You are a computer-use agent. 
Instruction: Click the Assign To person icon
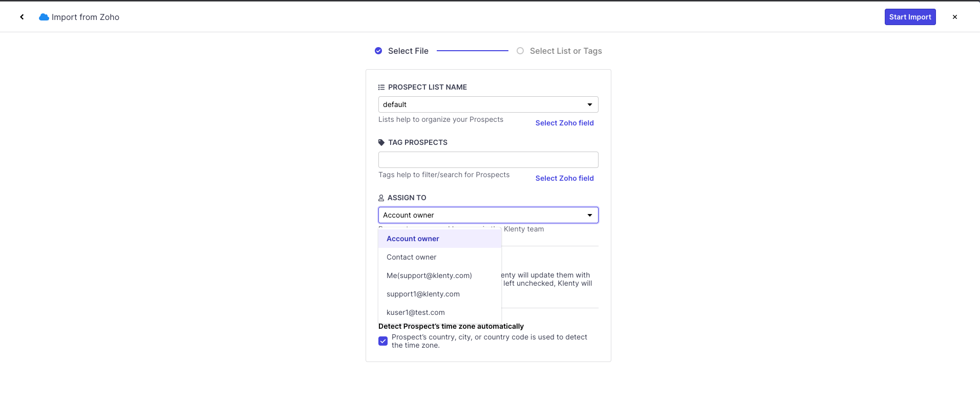pyautogui.click(x=381, y=198)
